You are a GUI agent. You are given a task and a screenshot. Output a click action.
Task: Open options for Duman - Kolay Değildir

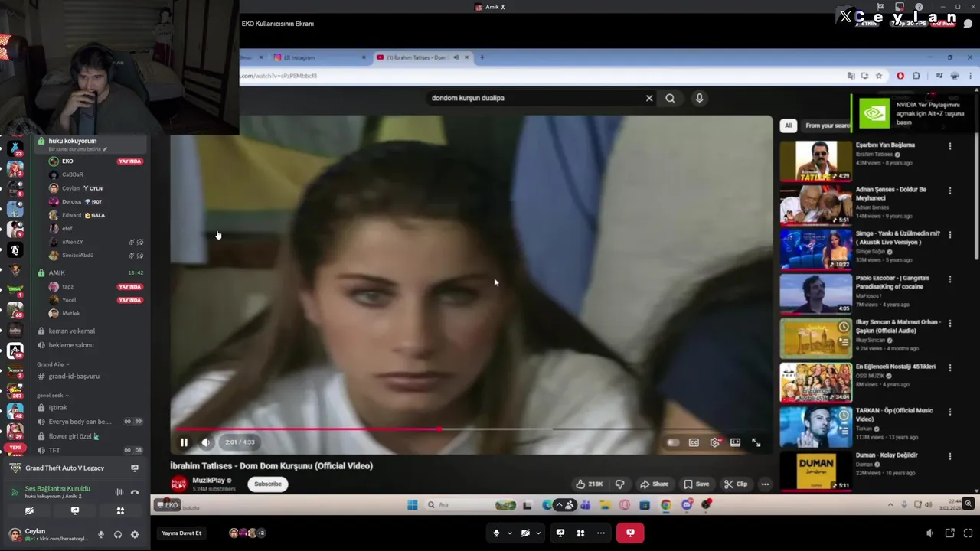tap(950, 456)
